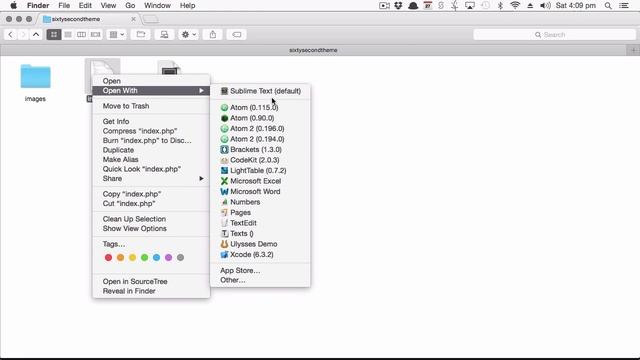Open the item arrangement dropdown
This screenshot has height=360, width=640.
coord(117,35)
